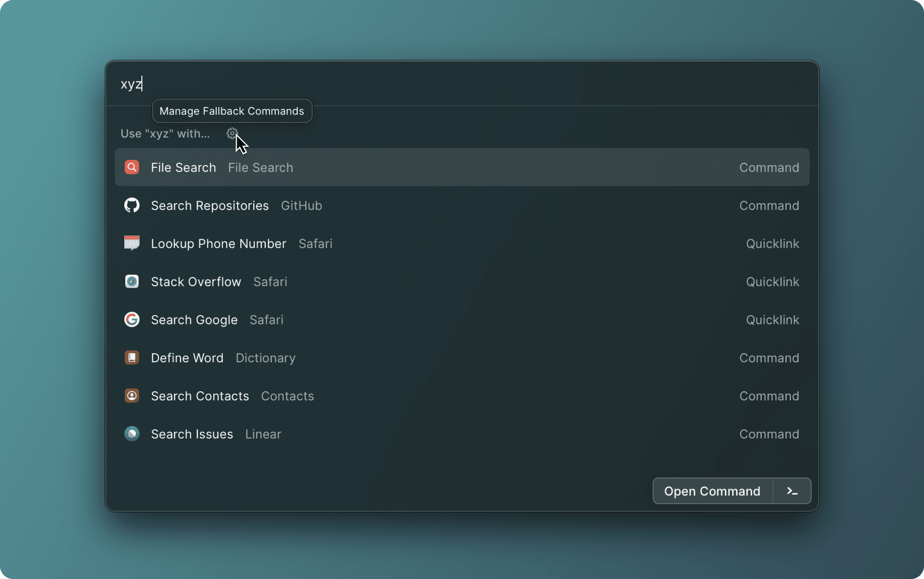Viewport: 924px width, 579px height.
Task: Click the Lookup Phone Number calendar-style icon
Action: (x=132, y=243)
